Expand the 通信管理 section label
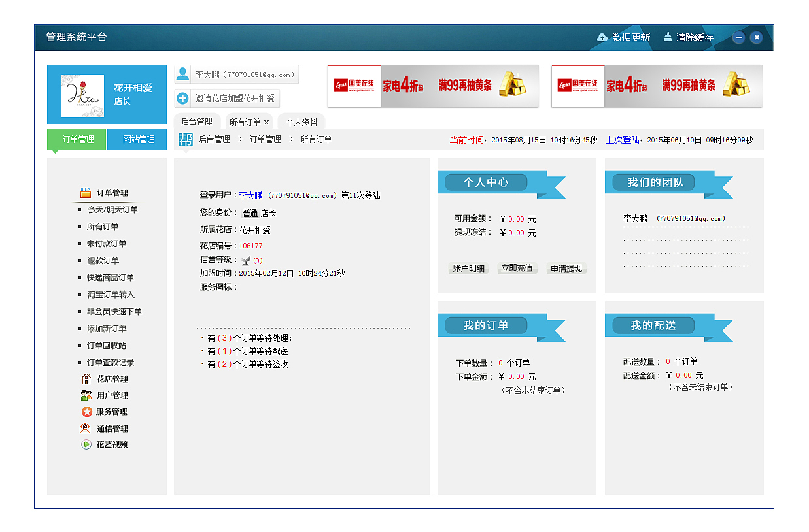 pos(112,429)
